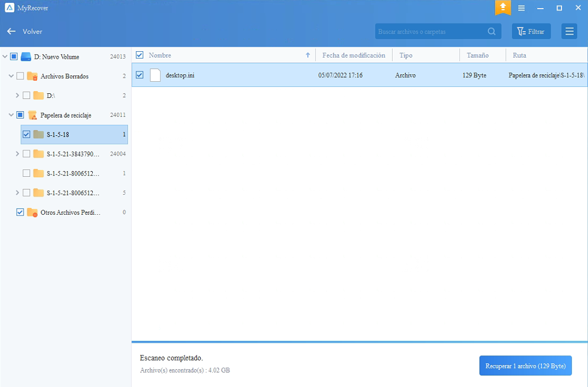This screenshot has height=387, width=588.
Task: Click the search magnifier icon
Action: (492, 32)
